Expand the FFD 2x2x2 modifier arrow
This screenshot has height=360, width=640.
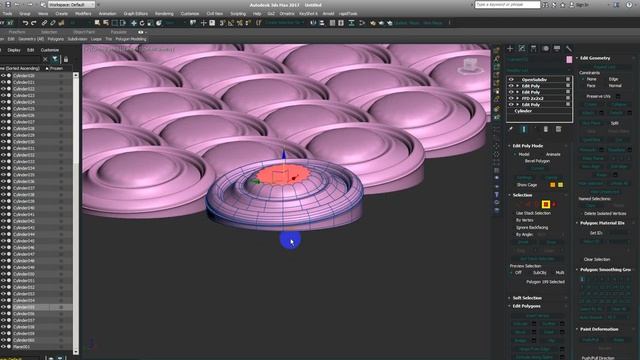click(518, 98)
